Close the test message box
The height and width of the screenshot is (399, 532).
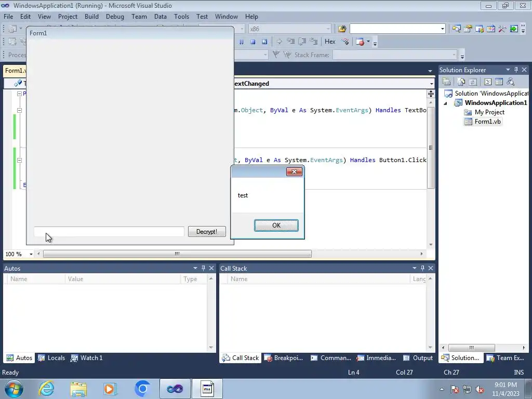pyautogui.click(x=294, y=171)
